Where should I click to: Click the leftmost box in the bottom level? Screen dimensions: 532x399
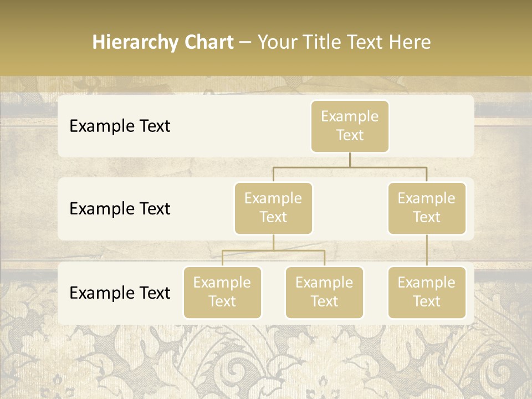[x=222, y=292]
